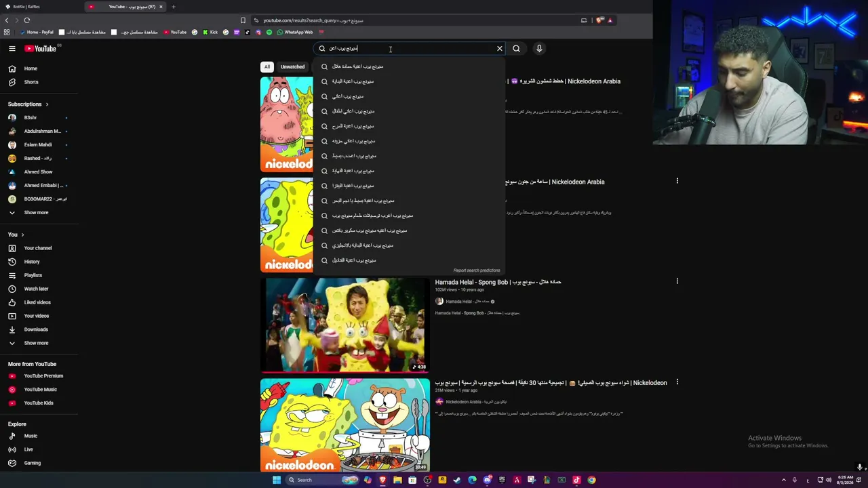Open options menu for the 30-minute compilation video
The height and width of the screenshot is (488, 868).
[677, 382]
